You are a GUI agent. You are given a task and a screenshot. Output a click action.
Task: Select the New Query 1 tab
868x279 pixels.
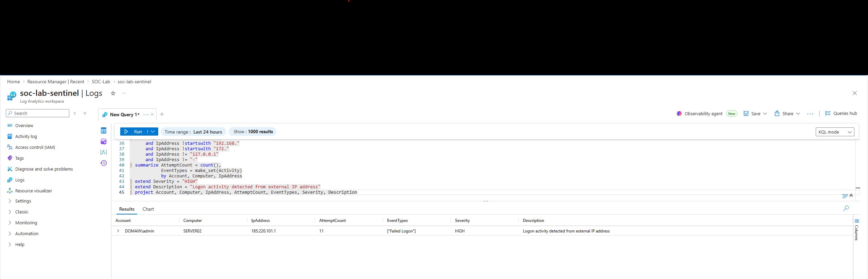click(x=125, y=115)
